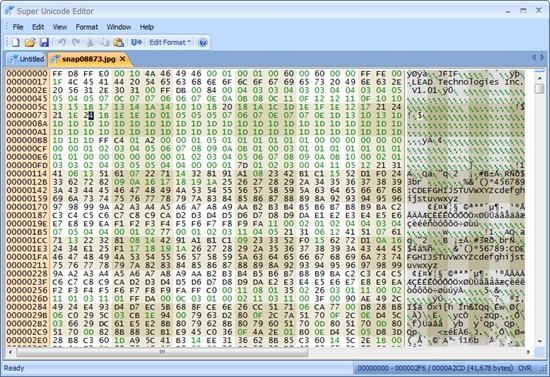Copy selection using toolbar copy icon
The image size is (550, 377).
104,42
